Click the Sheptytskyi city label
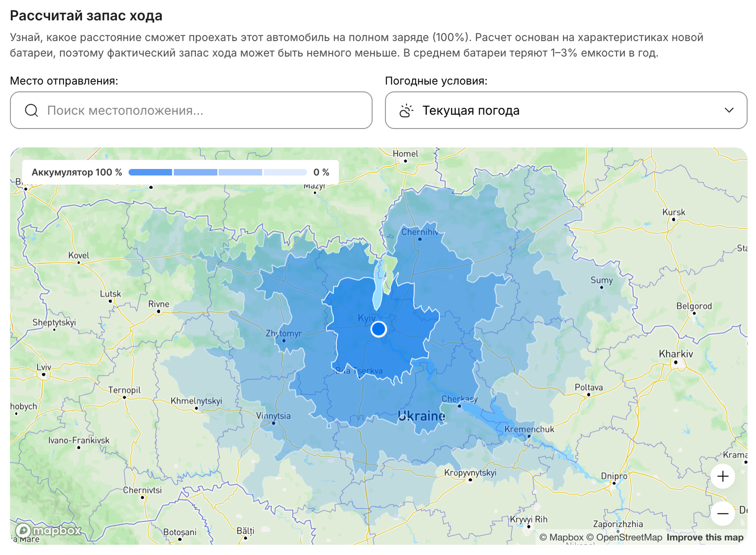The height and width of the screenshot is (555, 756). [54, 323]
